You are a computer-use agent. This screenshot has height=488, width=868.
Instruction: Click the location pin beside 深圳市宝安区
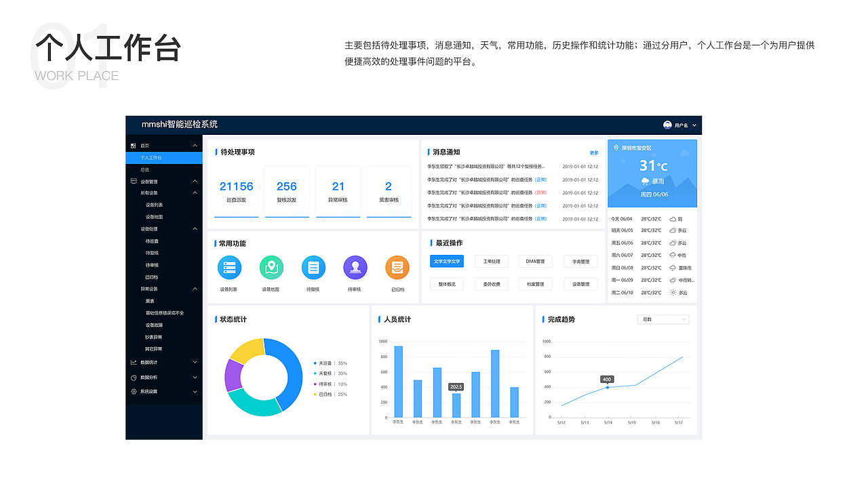(x=616, y=148)
